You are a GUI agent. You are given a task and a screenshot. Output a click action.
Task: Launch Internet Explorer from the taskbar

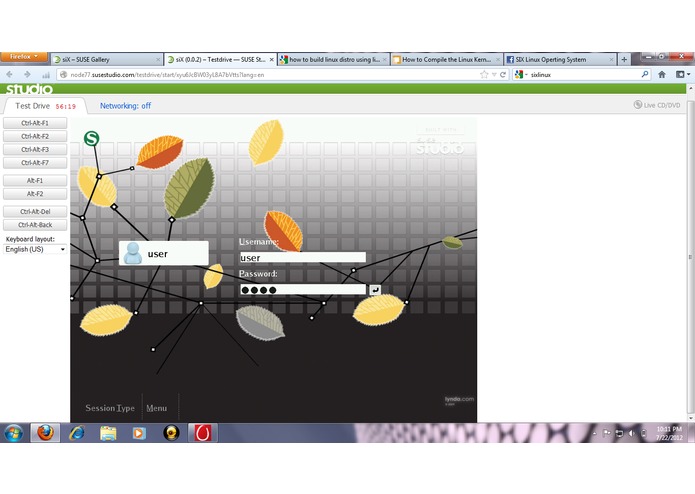click(x=77, y=433)
